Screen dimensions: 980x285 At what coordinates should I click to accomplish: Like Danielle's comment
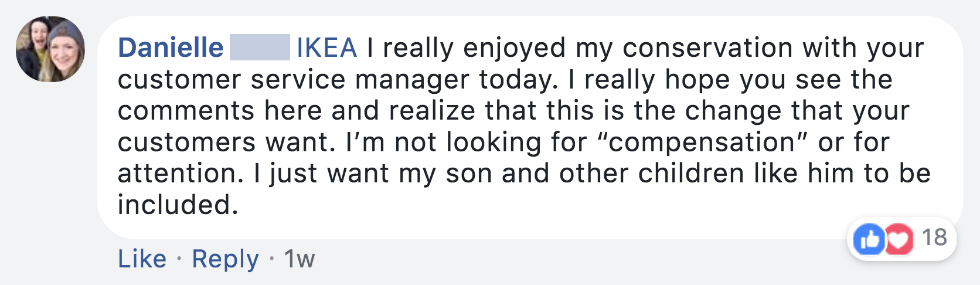point(142,259)
